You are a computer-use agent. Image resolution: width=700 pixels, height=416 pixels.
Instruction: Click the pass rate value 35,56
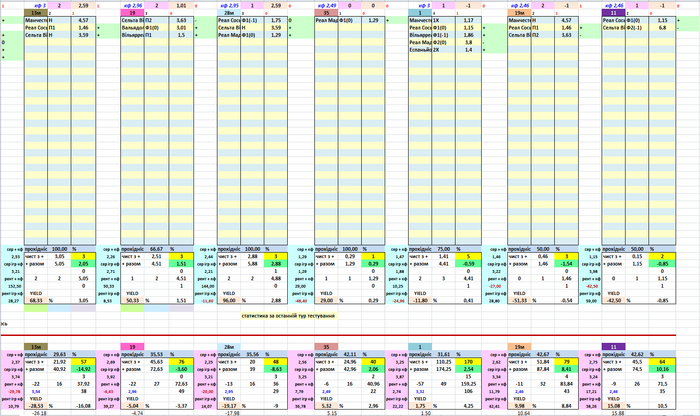click(252, 354)
